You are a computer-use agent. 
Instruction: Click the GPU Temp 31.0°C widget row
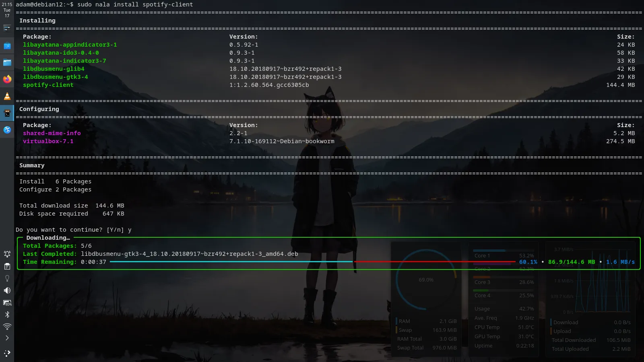[504, 337]
